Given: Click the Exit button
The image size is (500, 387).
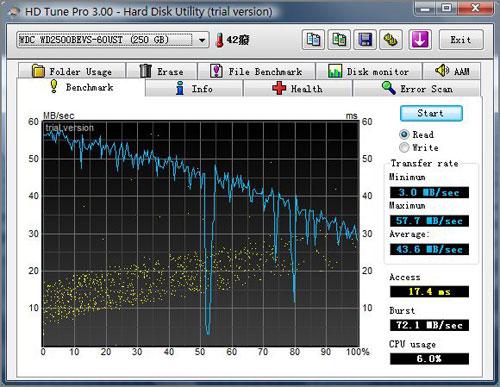Looking at the screenshot, I should [x=461, y=40].
